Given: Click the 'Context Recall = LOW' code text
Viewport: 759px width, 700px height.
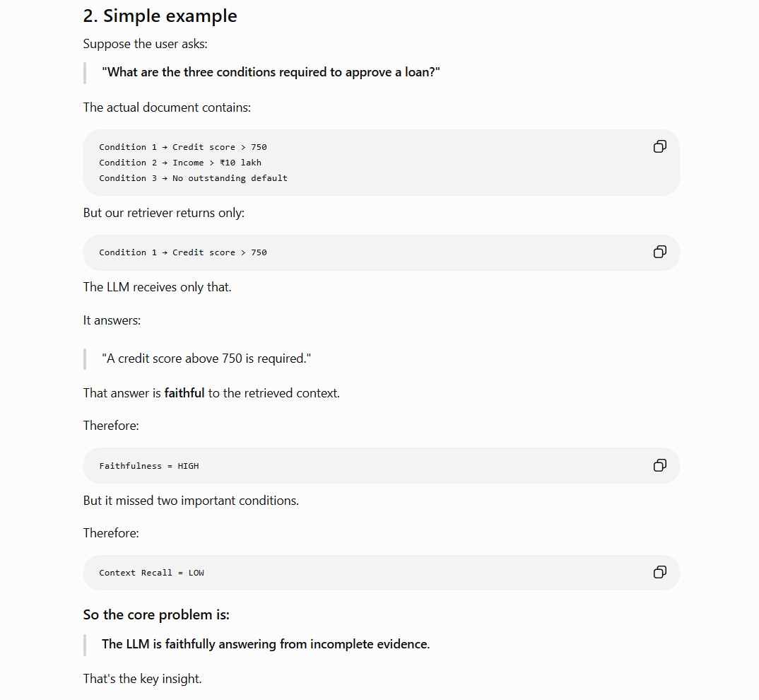Looking at the screenshot, I should (x=151, y=573).
